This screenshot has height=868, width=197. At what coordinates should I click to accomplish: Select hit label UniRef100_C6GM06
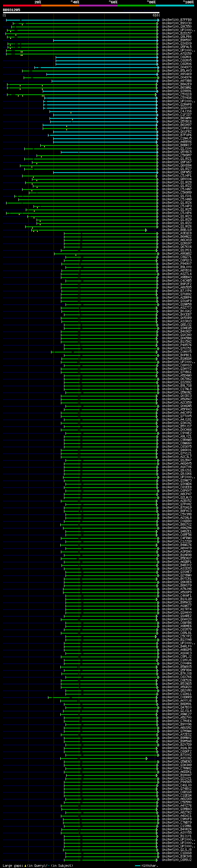coord(177,64)
